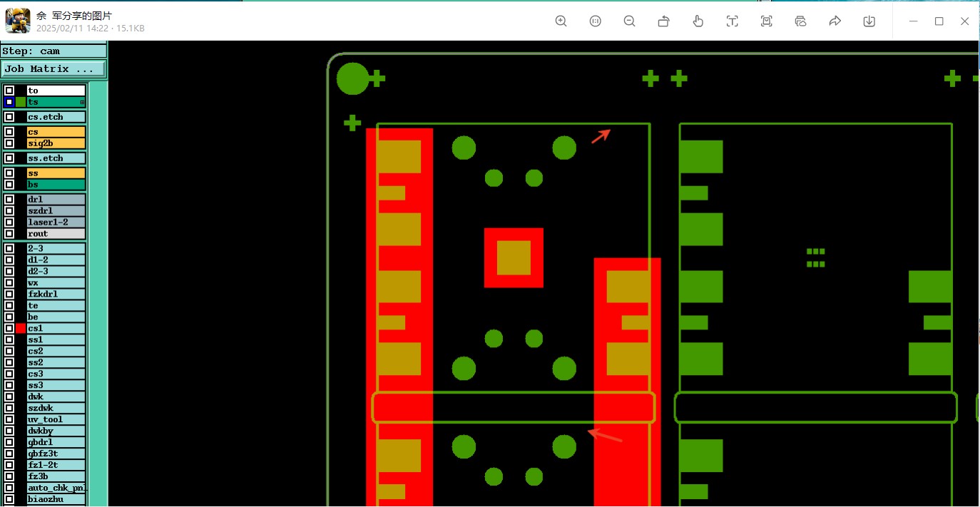This screenshot has height=507, width=980.
Task: Click the Step: cam field
Action: pyautogui.click(x=53, y=51)
